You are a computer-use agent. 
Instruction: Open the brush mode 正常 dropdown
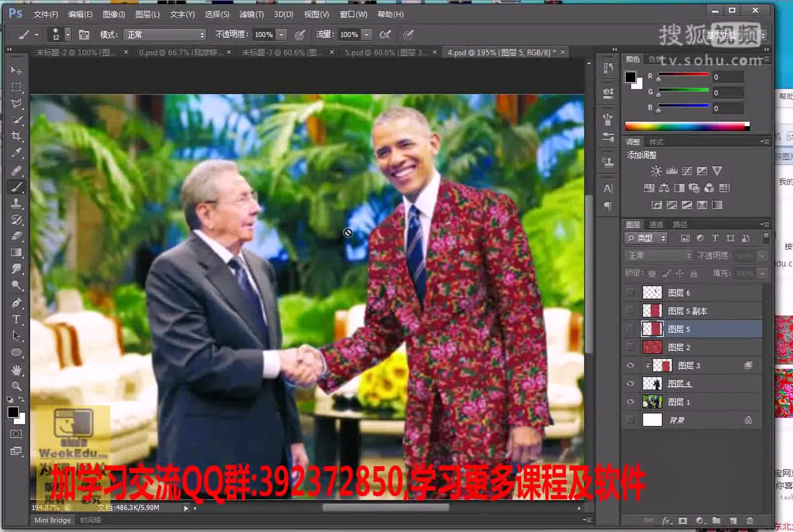click(165, 34)
